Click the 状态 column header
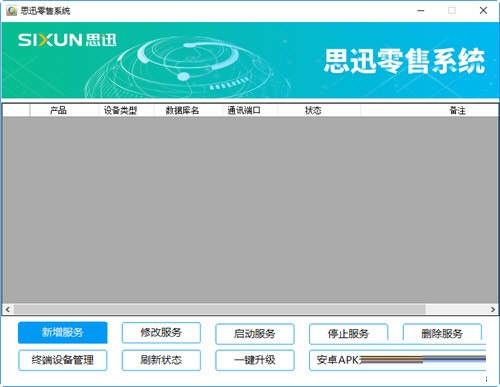Screen dimensions: 500x387 (x=319, y=110)
